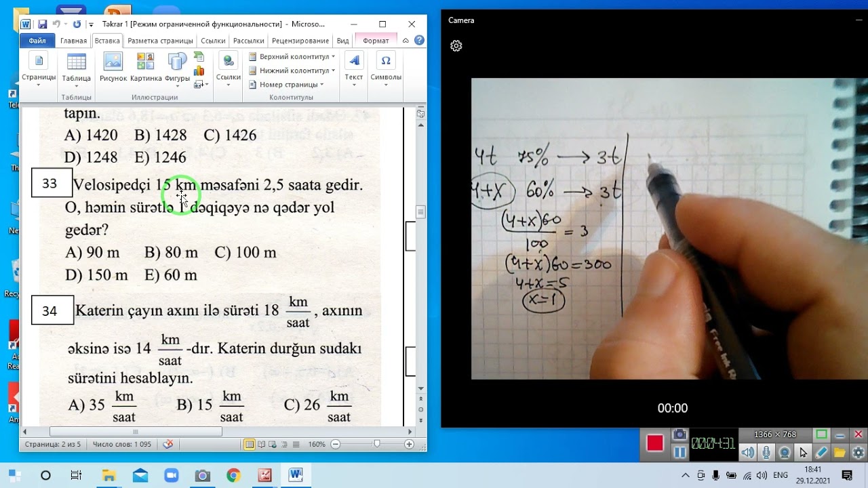This screenshot has height=488, width=868.
Task: Open the Фигуры shapes gallery
Action: click(177, 70)
